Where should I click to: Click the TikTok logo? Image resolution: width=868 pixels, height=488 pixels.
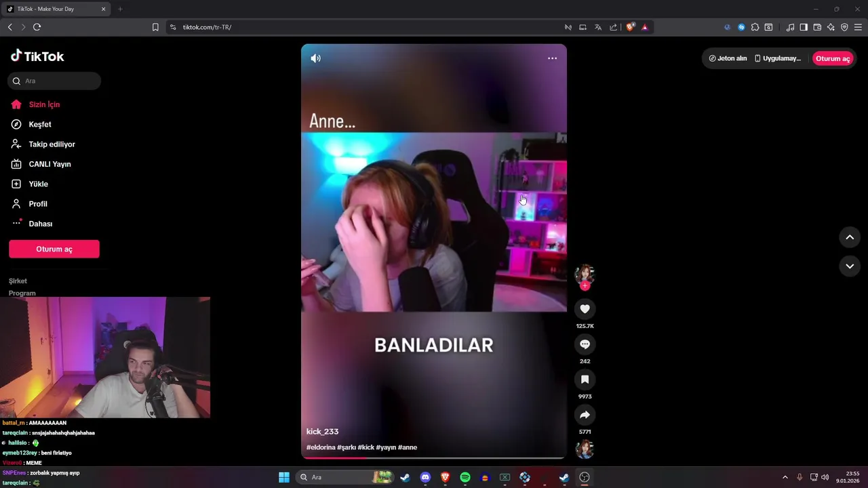[x=37, y=56]
